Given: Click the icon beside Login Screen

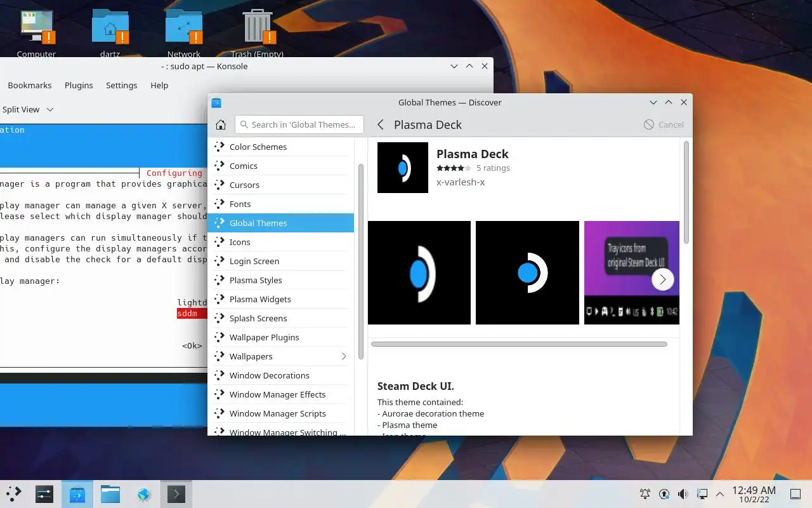Looking at the screenshot, I should [x=219, y=261].
